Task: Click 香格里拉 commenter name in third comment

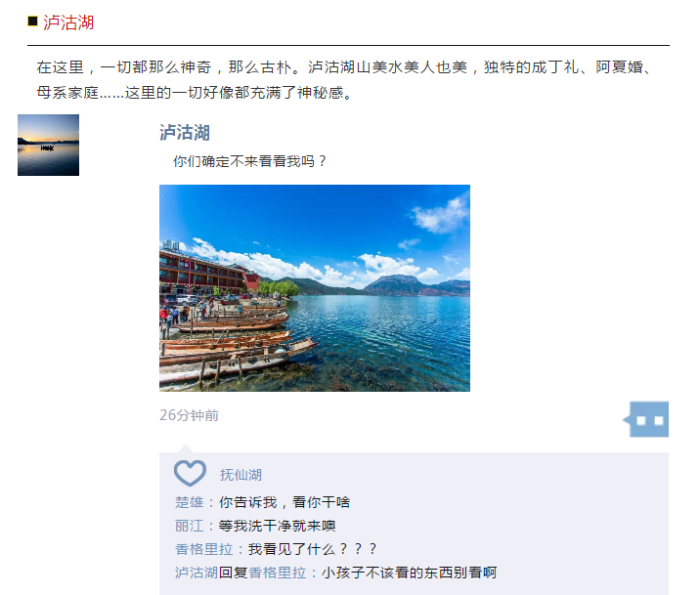Action: pyautogui.click(x=204, y=549)
